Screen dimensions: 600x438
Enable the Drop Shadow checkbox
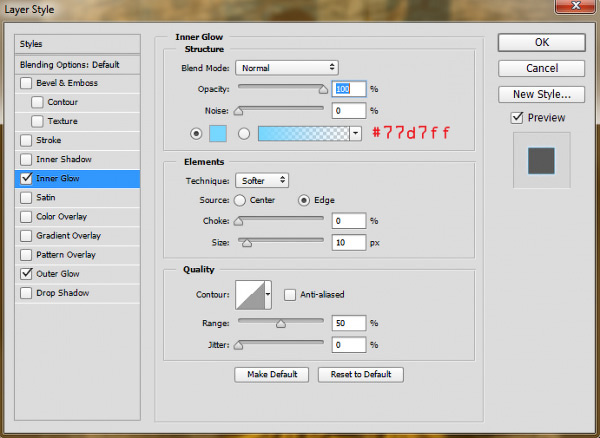[26, 293]
